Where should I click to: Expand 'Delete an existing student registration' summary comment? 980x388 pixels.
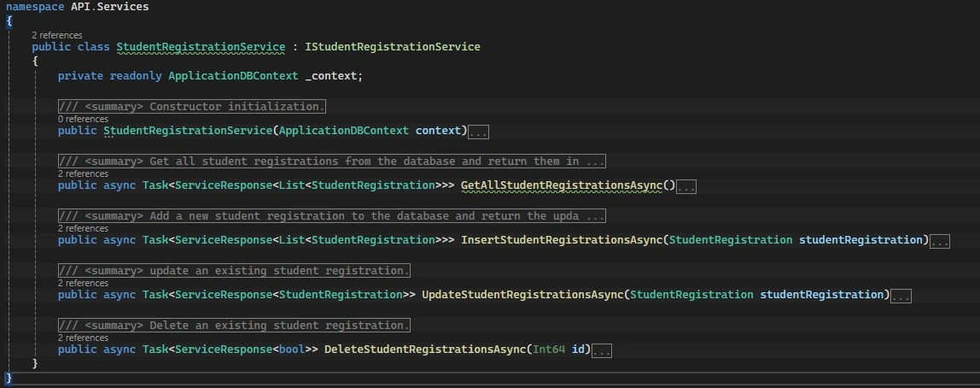234,326
